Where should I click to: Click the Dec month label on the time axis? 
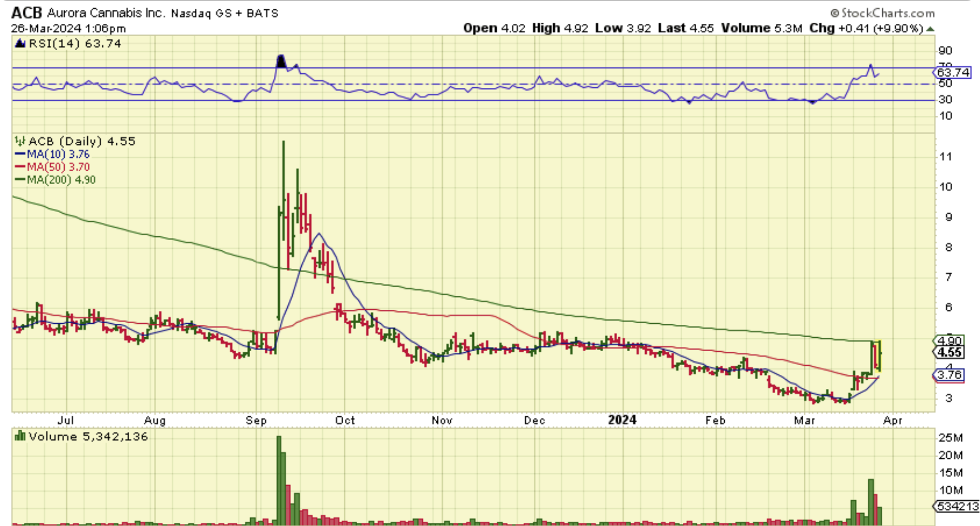coord(534,420)
